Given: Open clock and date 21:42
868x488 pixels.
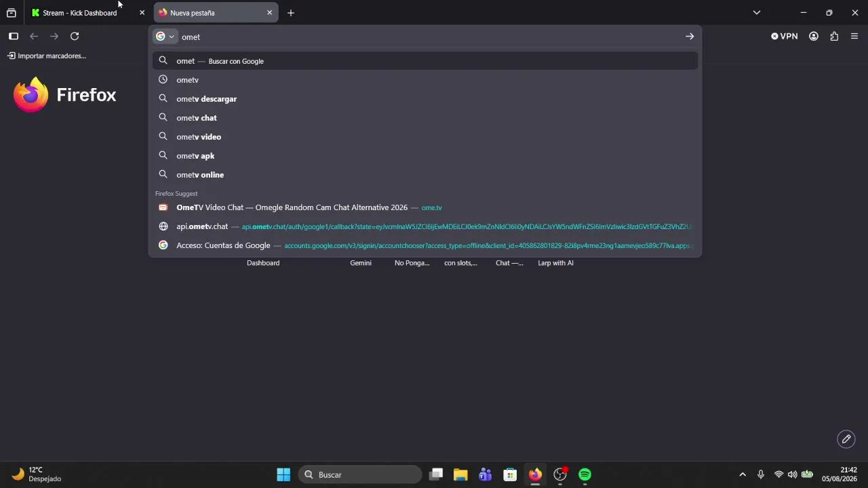Looking at the screenshot, I should tap(840, 474).
